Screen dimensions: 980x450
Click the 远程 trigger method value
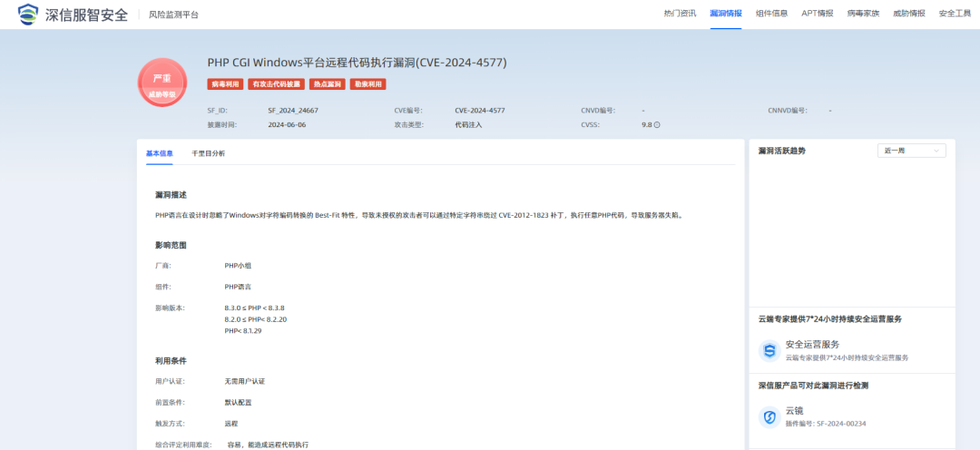pos(231,424)
